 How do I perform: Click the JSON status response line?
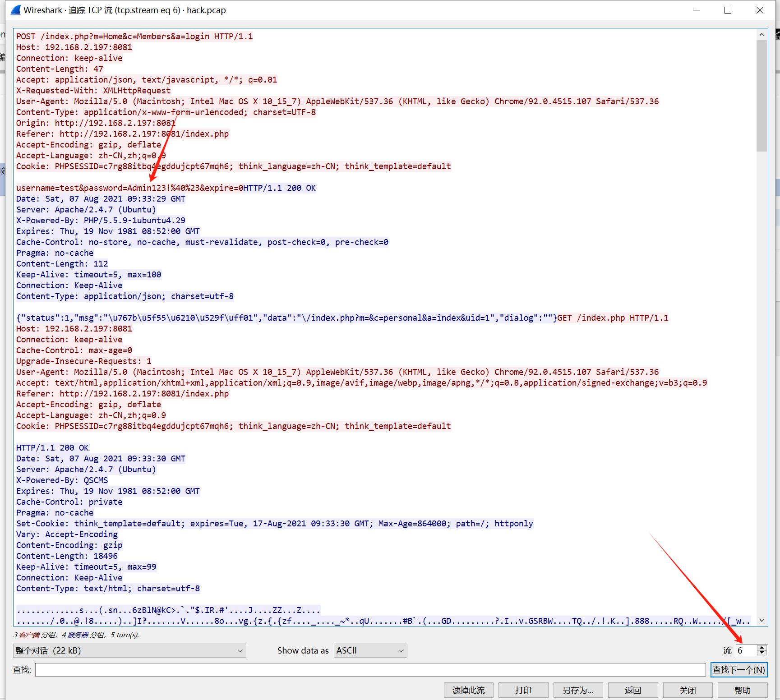286,318
